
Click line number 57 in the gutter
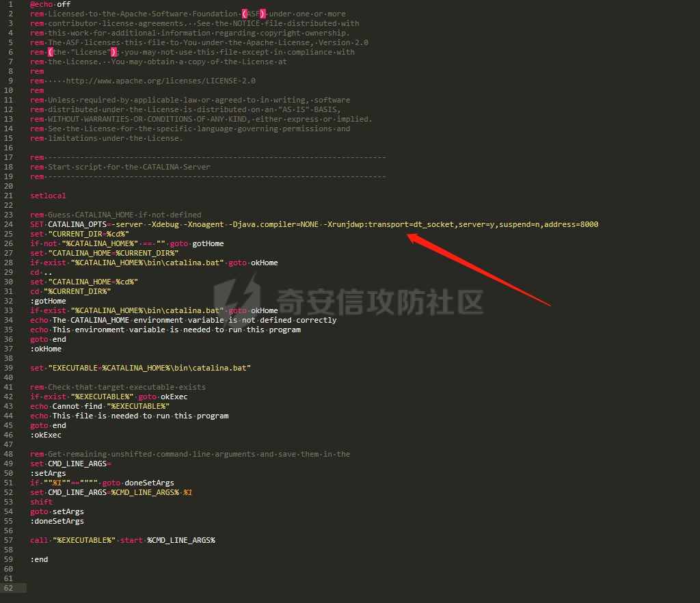click(x=8, y=540)
